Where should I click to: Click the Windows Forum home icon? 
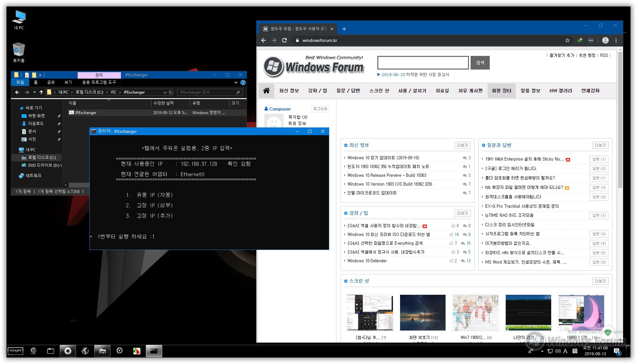pyautogui.click(x=266, y=91)
